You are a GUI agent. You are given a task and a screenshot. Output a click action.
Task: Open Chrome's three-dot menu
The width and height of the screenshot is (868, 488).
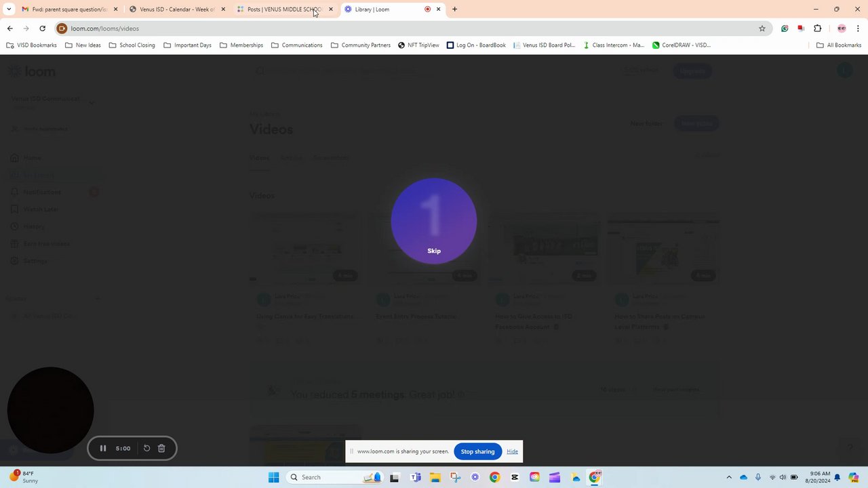coord(858,28)
